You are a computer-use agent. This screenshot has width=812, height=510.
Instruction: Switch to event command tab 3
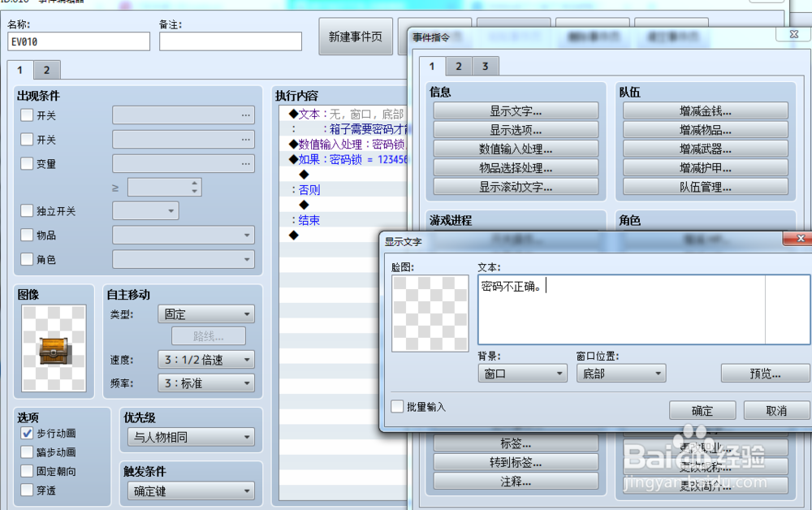pos(486,67)
